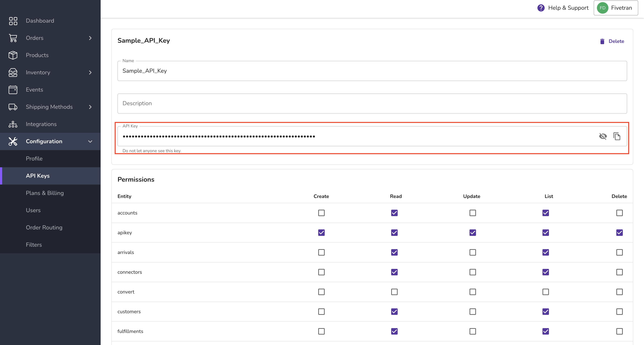Reveal the API key with the eye icon

pyautogui.click(x=603, y=136)
